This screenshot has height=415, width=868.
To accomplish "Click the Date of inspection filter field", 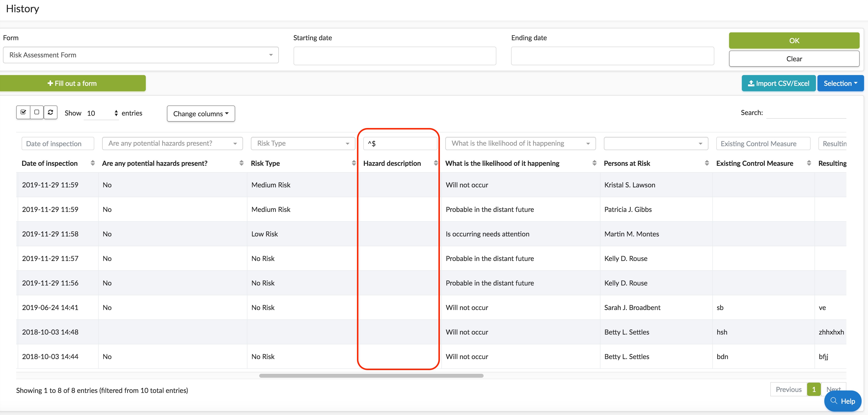I will tap(58, 144).
